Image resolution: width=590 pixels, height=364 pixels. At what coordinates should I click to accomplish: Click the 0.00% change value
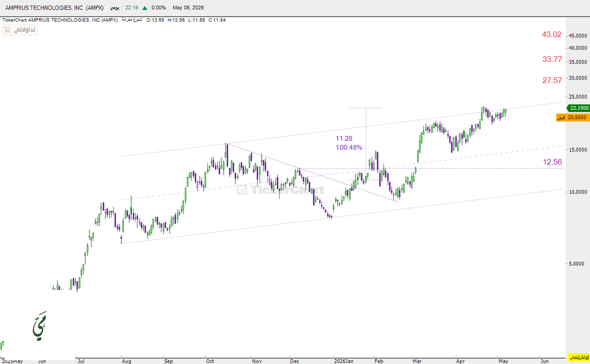click(x=159, y=8)
